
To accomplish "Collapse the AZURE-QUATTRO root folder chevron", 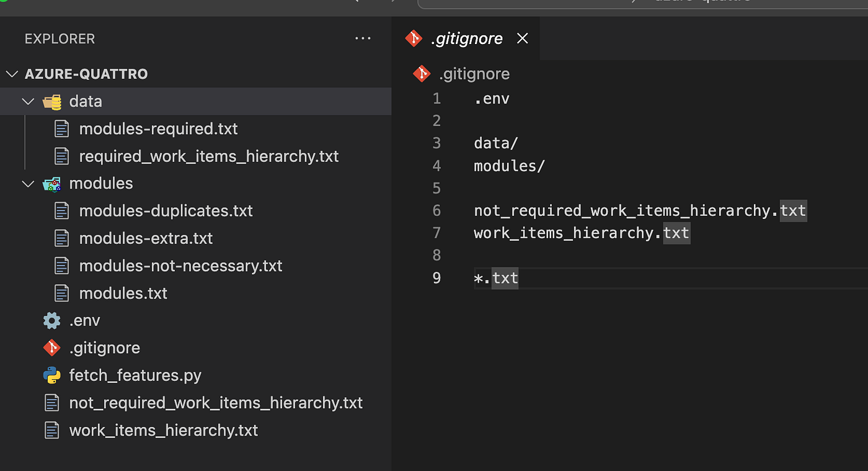I will coord(12,74).
